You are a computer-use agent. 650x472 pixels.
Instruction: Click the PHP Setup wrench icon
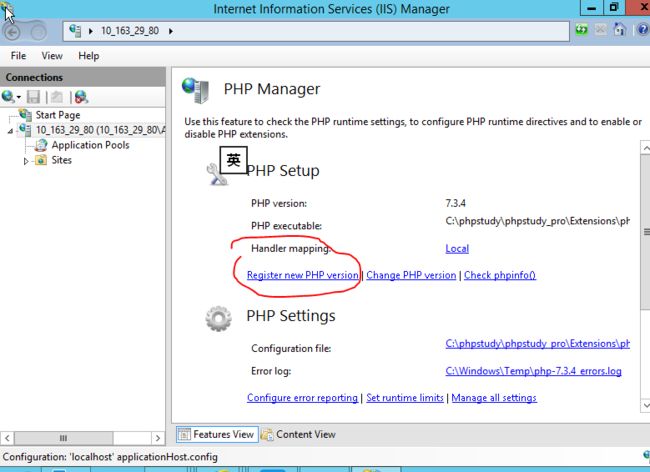217,174
